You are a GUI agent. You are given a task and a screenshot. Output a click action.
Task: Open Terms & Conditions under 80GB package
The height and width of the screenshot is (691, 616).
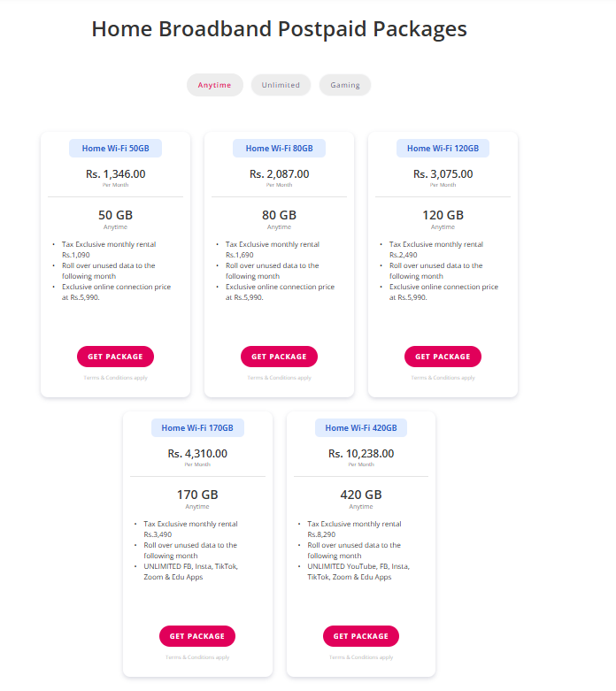(279, 378)
